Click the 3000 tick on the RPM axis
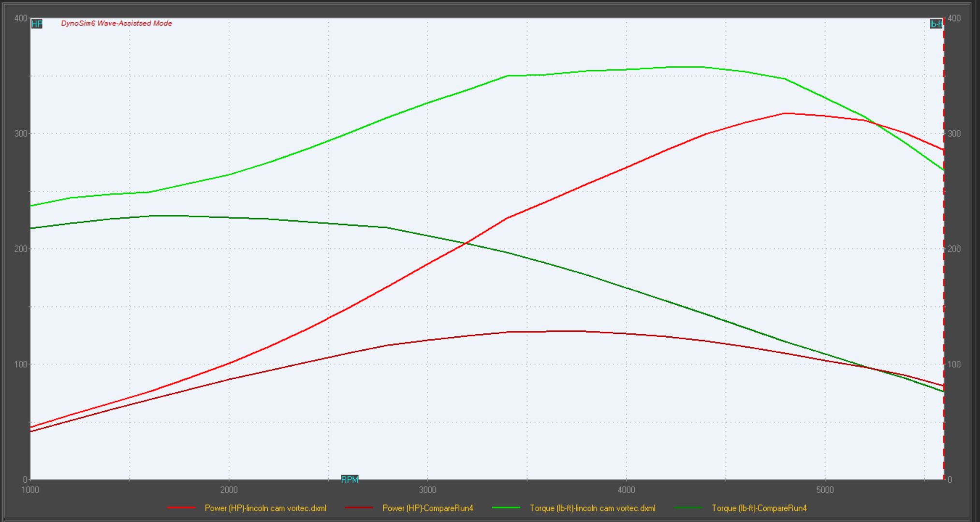This screenshot has height=522, width=980. pos(427,490)
